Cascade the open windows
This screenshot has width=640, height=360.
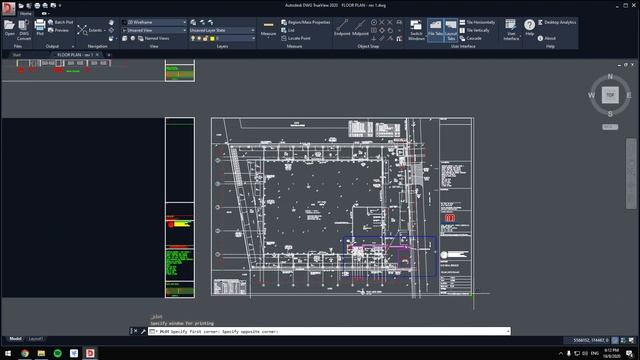point(471,38)
